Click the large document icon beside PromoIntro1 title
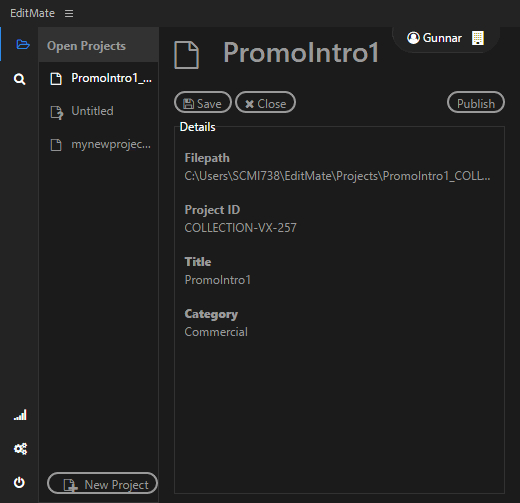520x503 pixels. tap(187, 55)
